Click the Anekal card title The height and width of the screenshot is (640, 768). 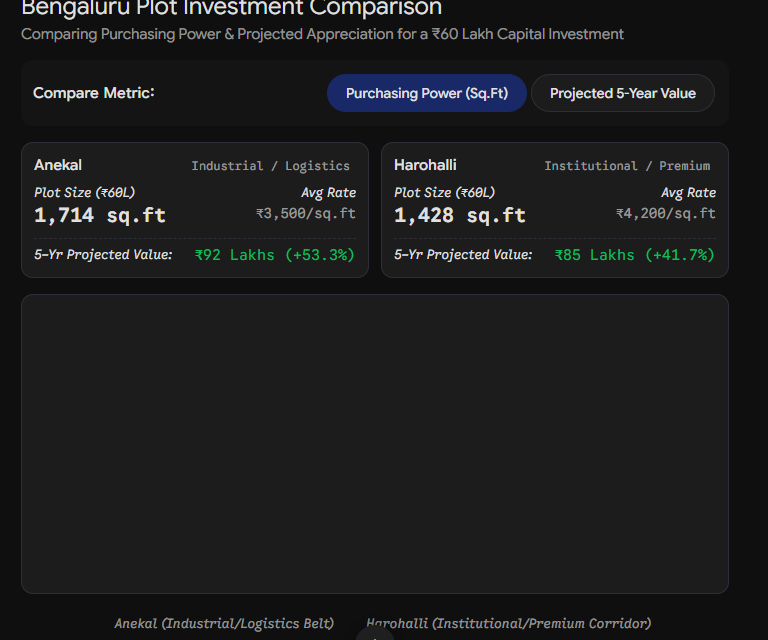pos(58,165)
